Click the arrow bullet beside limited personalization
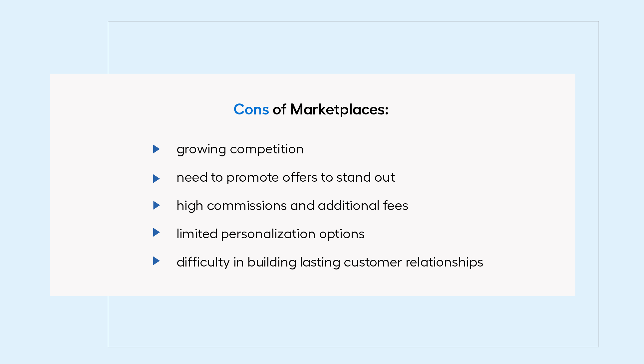Viewport: 644px width, 364px height. tap(156, 232)
